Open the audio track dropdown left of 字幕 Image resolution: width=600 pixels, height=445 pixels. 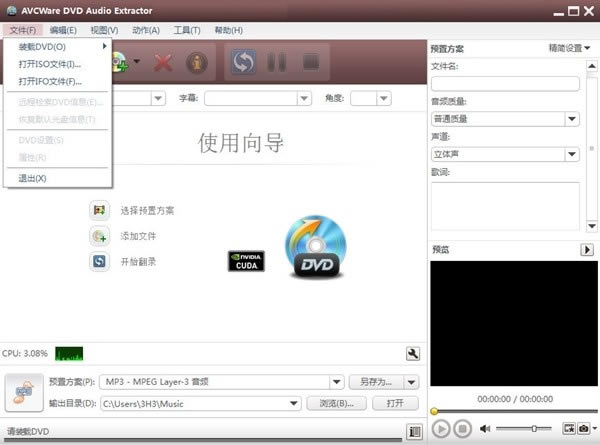[158, 98]
